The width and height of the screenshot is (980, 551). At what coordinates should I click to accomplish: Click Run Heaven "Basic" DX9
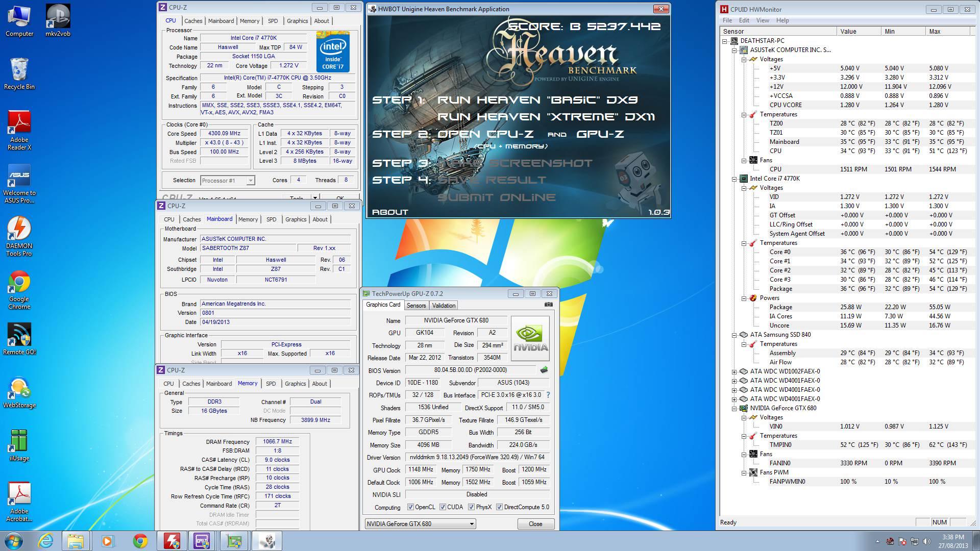(x=537, y=100)
